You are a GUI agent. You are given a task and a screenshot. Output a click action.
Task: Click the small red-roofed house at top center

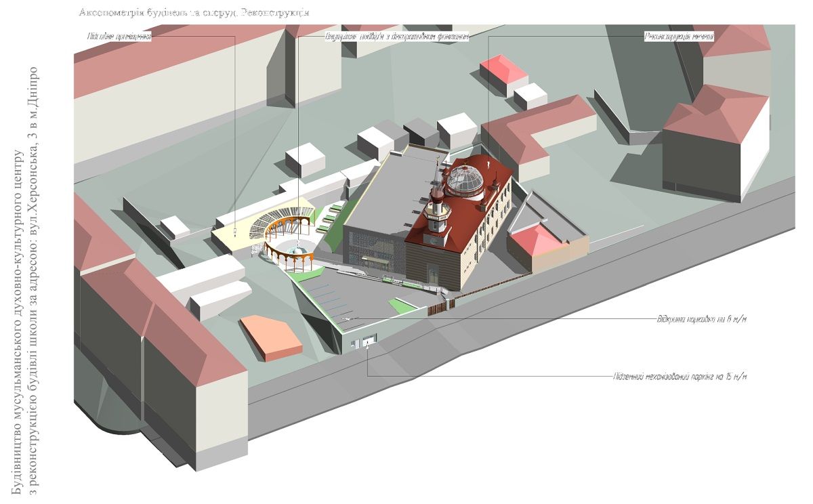click(503, 69)
